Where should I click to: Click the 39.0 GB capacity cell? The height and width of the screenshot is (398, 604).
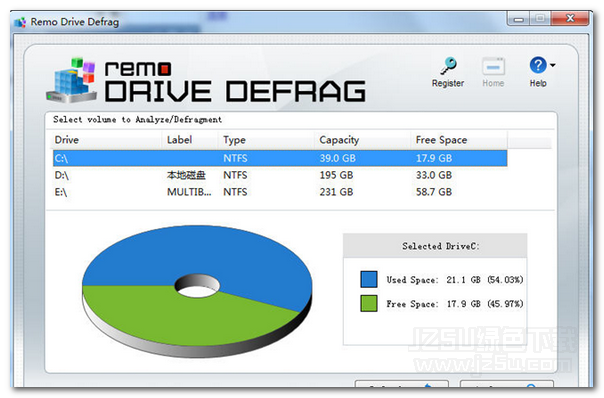337,158
